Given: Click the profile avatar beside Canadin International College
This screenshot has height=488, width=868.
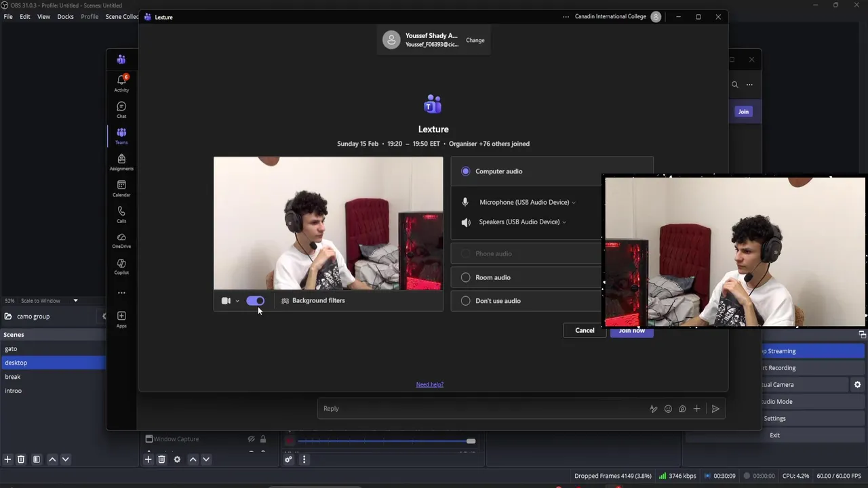Looking at the screenshot, I should [656, 17].
